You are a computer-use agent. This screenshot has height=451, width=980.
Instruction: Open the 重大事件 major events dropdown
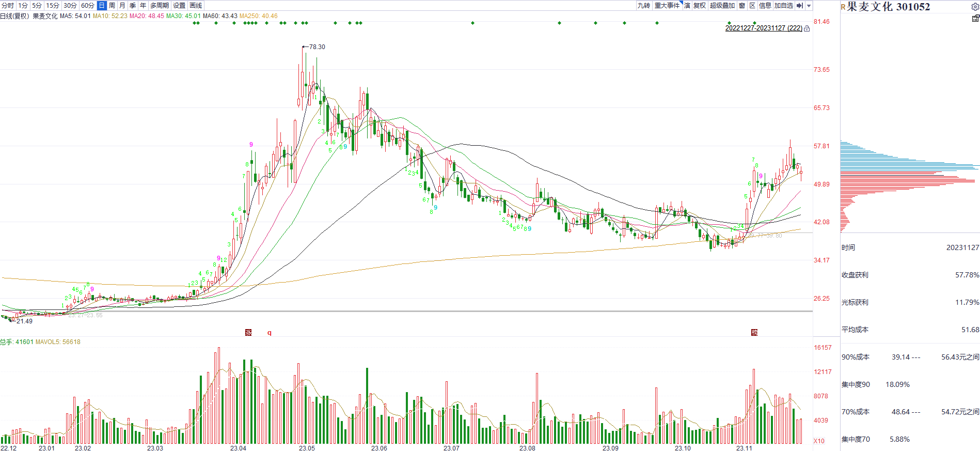pyautogui.click(x=668, y=5)
